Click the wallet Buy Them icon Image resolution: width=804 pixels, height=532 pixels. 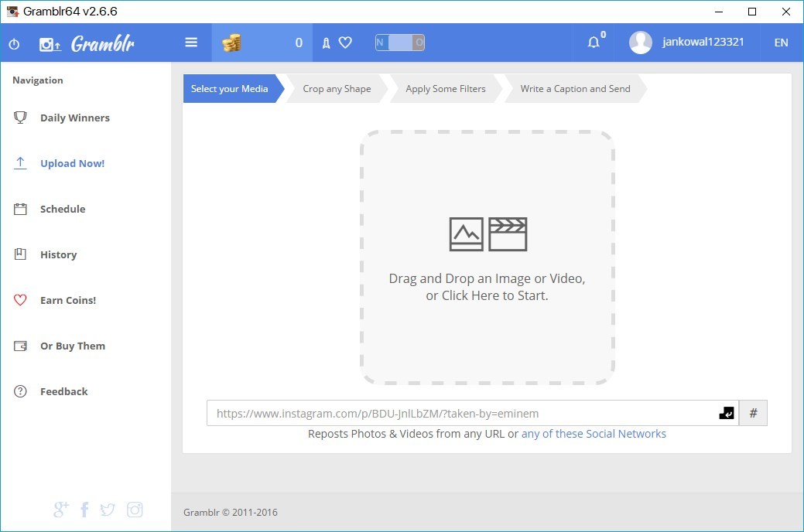coord(20,346)
